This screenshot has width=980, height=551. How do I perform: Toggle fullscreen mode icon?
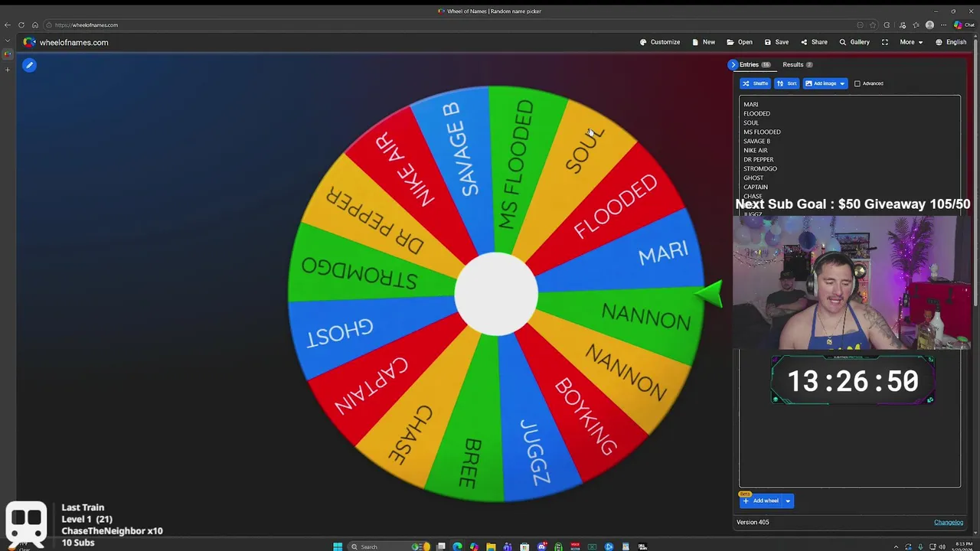click(x=885, y=42)
